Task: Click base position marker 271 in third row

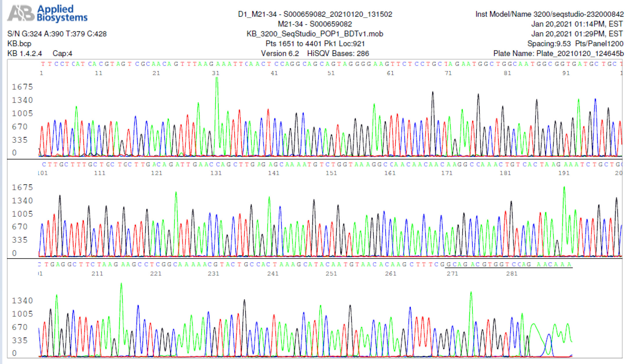Action: pos(452,274)
